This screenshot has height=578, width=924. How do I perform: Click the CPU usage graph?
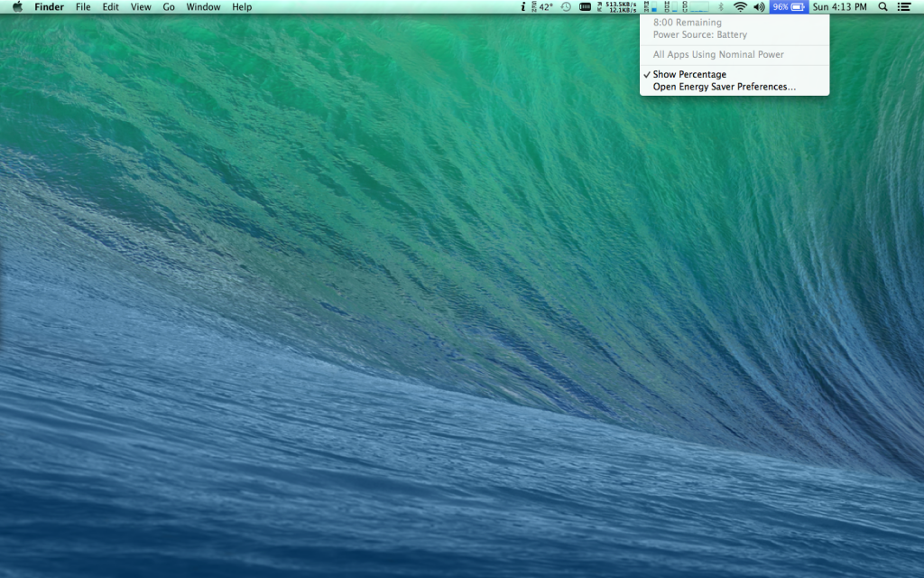pos(696,7)
